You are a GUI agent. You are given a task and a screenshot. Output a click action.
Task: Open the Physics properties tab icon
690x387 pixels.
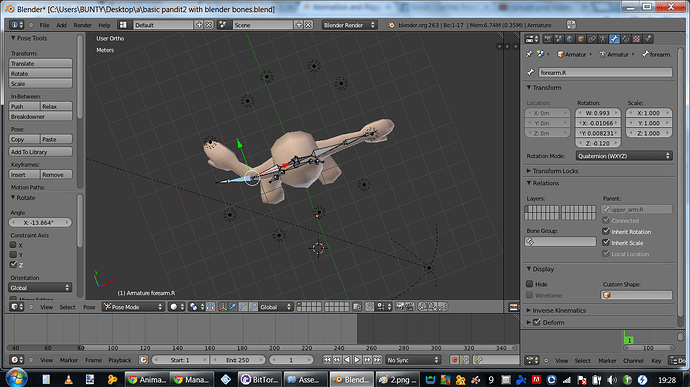(648, 39)
